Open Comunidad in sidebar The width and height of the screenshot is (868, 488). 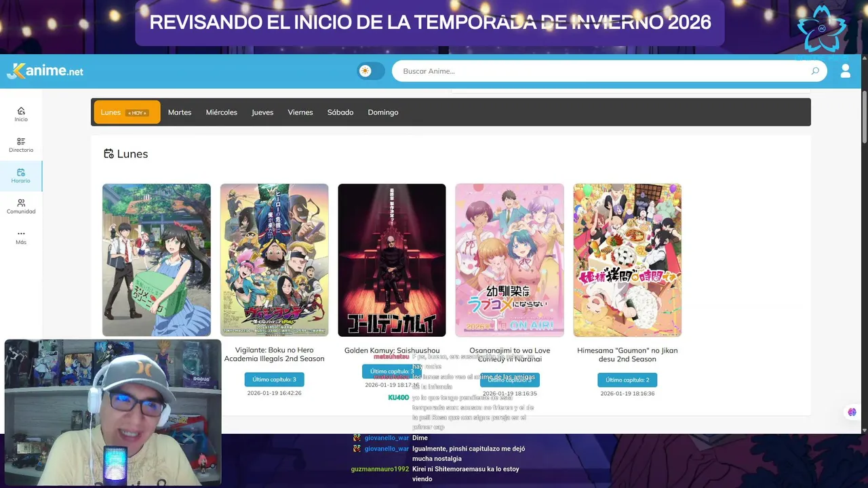[21, 207]
